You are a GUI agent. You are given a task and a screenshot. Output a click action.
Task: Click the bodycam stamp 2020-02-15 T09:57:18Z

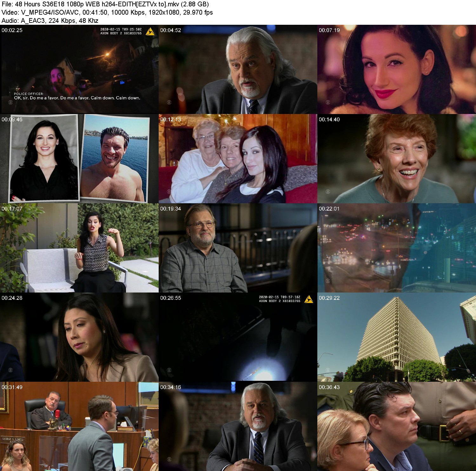[280, 297]
